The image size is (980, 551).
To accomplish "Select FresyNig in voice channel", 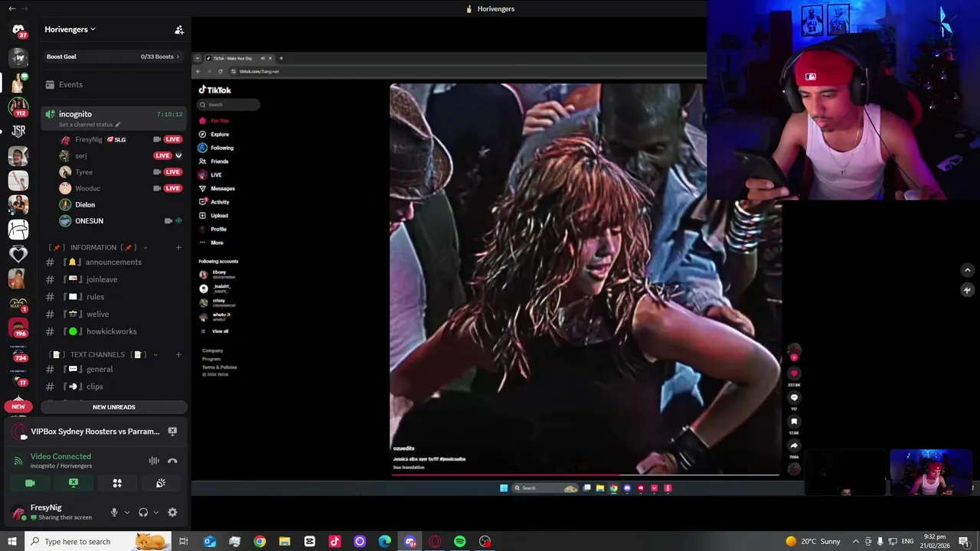I will (89, 139).
